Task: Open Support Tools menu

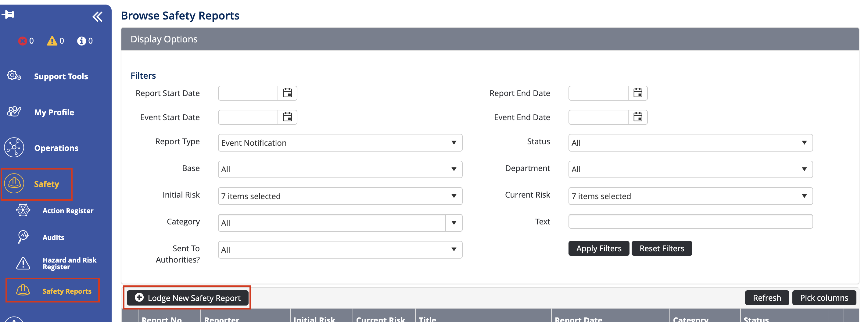Action: [x=61, y=77]
